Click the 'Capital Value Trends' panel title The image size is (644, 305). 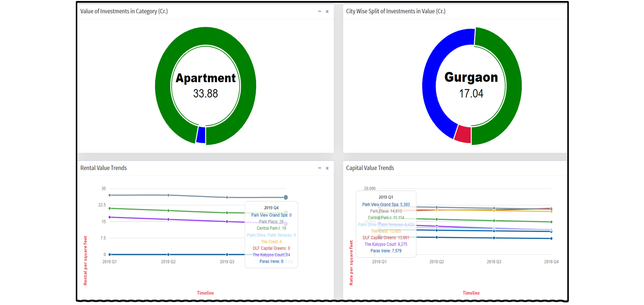point(370,168)
